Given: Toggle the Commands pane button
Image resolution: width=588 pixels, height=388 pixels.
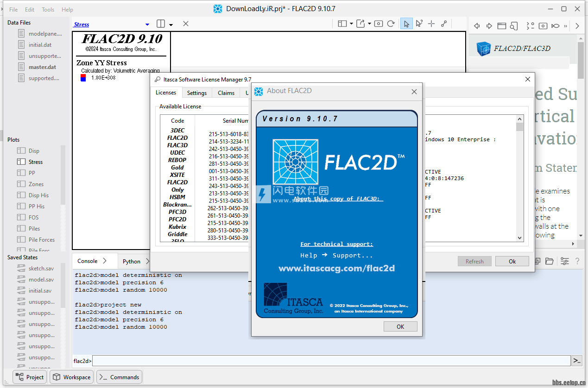Looking at the screenshot, I should tap(120, 377).
